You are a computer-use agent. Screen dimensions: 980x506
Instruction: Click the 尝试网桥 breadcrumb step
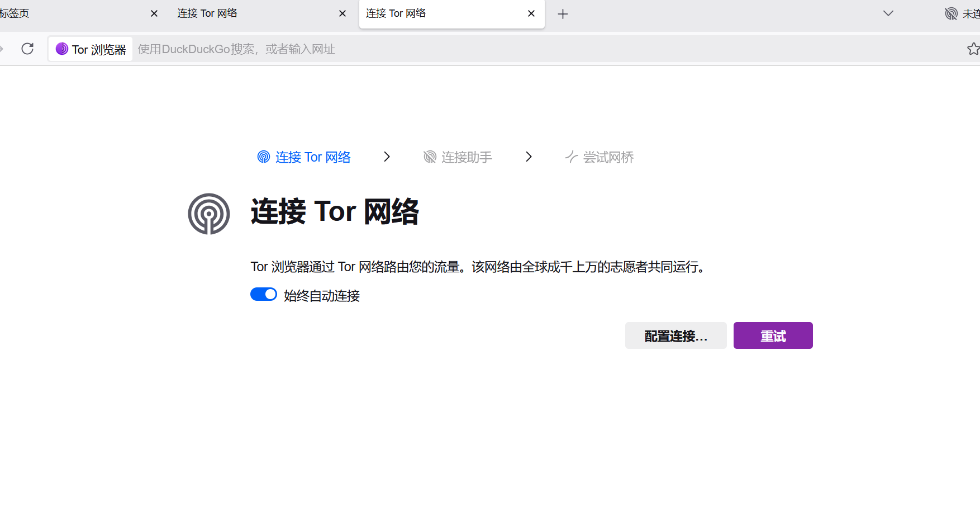[600, 157]
